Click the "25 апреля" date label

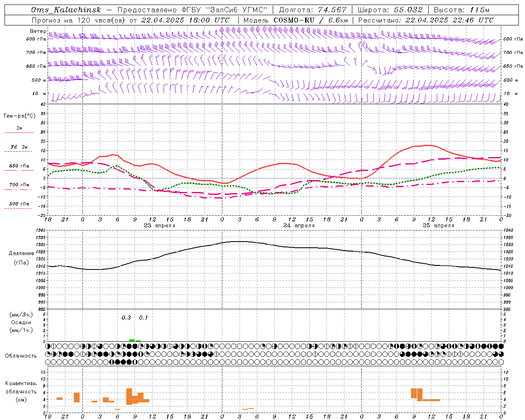(438, 226)
